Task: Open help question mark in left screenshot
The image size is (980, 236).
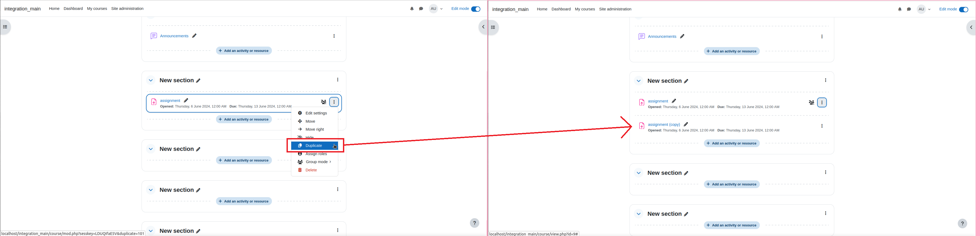Action: 474,223
